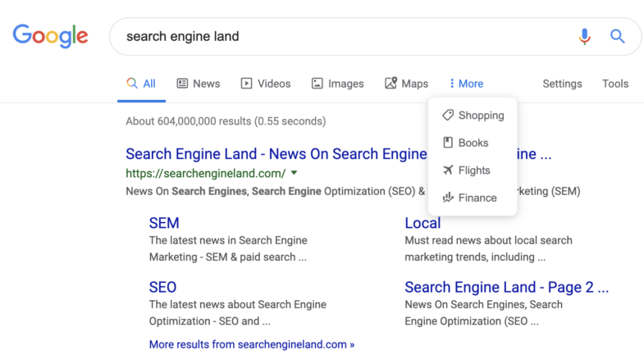Click the Local description about marketing trends
Image resolution: width=644 pixels, height=364 pixels.
(488, 248)
